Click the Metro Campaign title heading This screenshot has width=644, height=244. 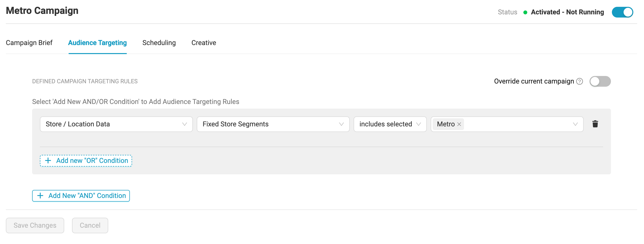pos(42,11)
